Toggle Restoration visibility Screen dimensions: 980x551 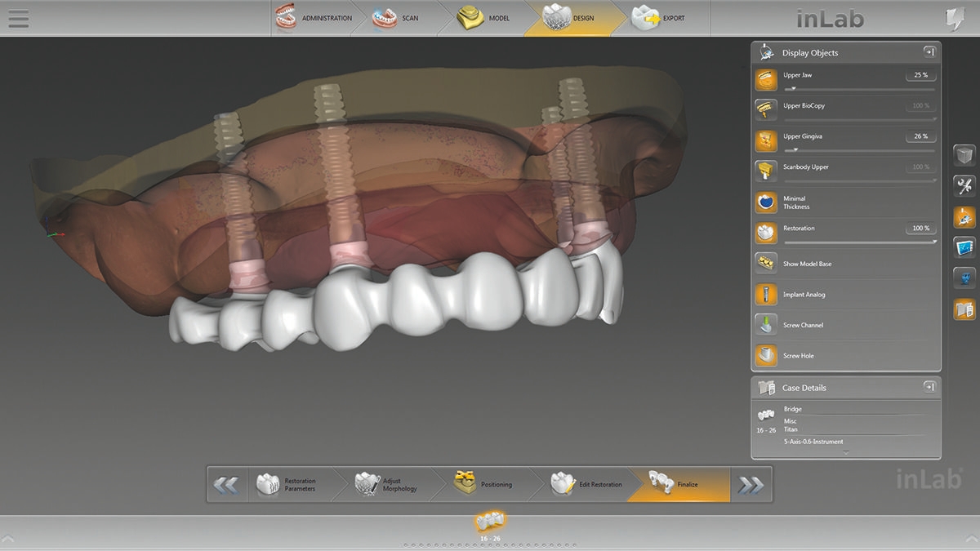[766, 233]
